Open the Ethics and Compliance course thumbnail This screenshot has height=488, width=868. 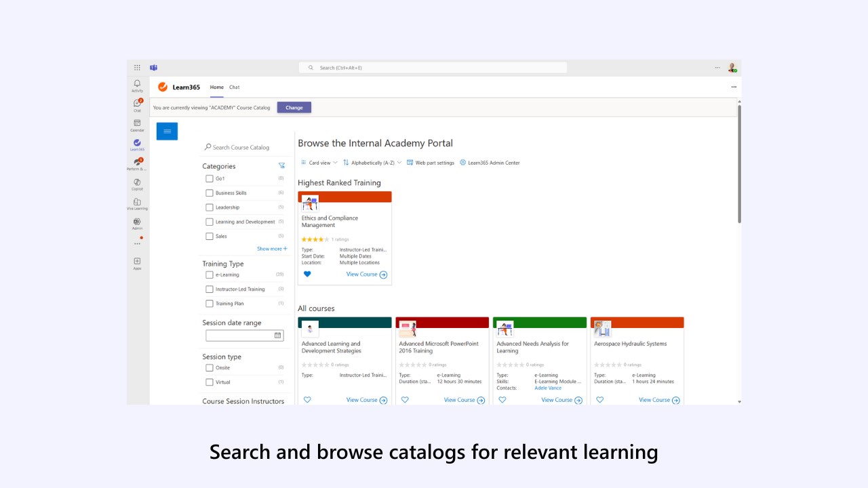[x=310, y=203]
